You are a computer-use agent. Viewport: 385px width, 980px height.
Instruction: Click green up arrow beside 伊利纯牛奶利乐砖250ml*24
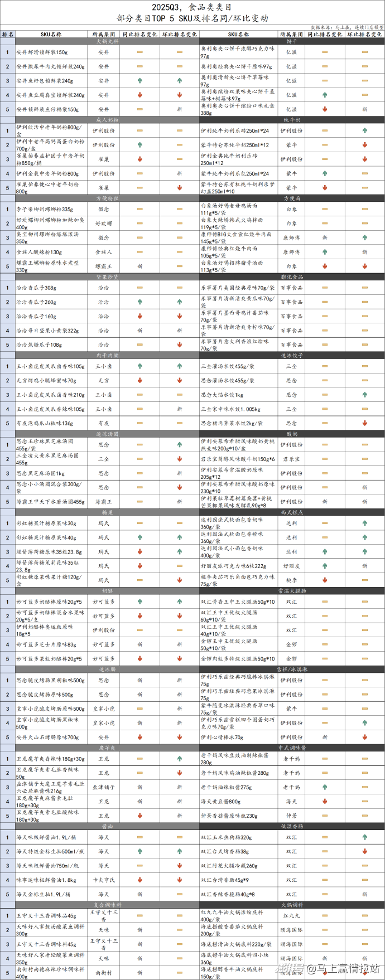(x=325, y=131)
